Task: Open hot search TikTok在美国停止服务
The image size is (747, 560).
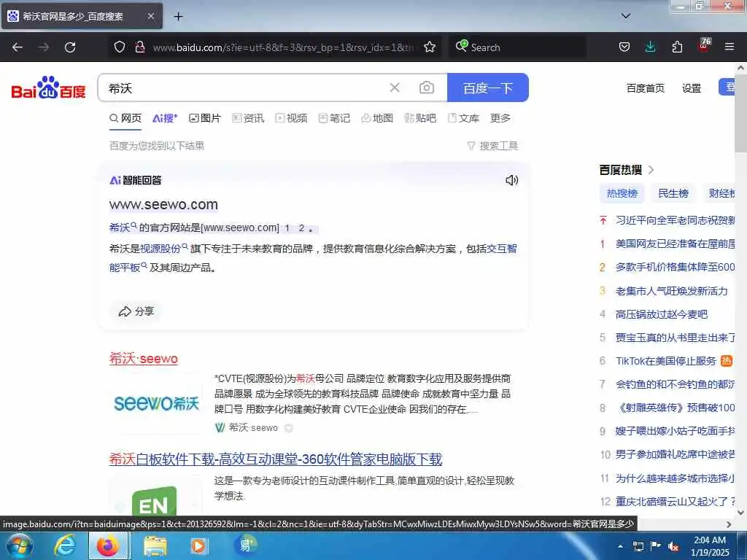Action: [665, 361]
